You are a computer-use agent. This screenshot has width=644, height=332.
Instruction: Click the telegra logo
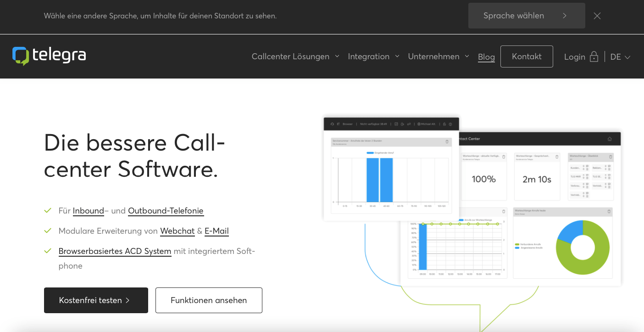pos(49,56)
